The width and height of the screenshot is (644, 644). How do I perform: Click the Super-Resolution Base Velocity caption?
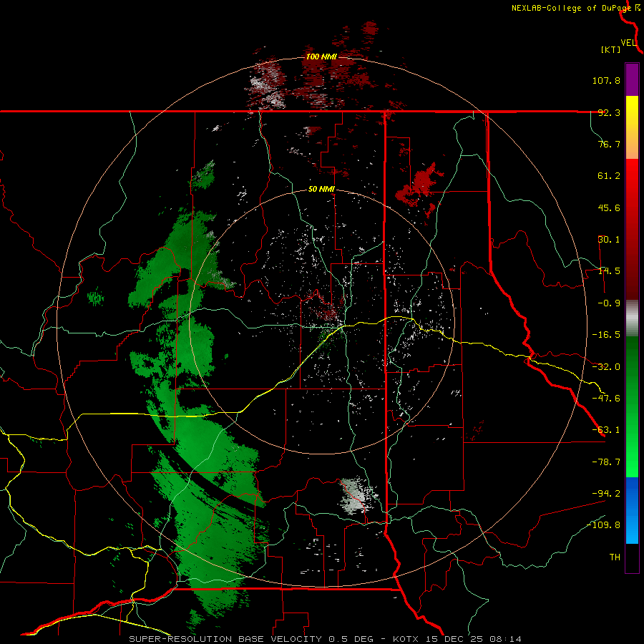[326, 639]
